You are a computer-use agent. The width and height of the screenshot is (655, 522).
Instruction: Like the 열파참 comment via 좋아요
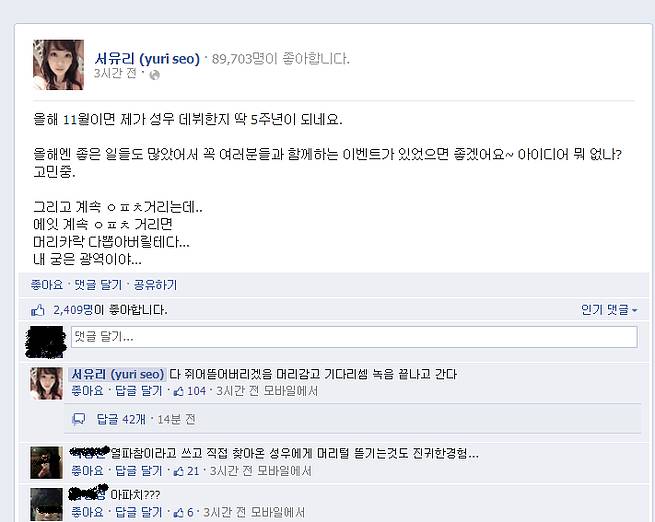[x=87, y=471]
